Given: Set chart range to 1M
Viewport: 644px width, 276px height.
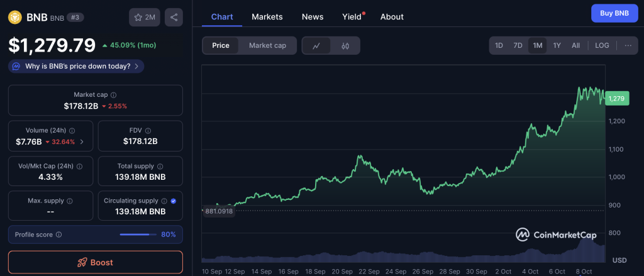Looking at the screenshot, I should [x=538, y=46].
